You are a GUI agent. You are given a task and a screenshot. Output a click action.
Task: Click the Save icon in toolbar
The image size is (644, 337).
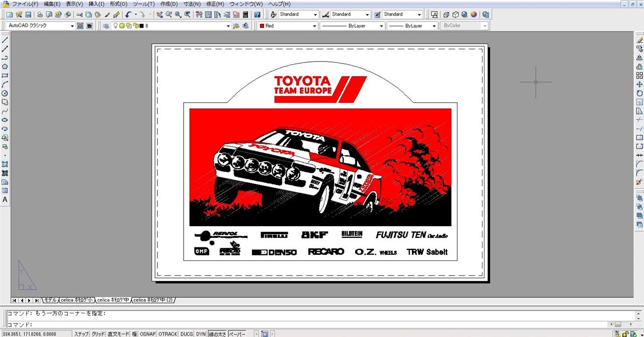(x=28, y=15)
